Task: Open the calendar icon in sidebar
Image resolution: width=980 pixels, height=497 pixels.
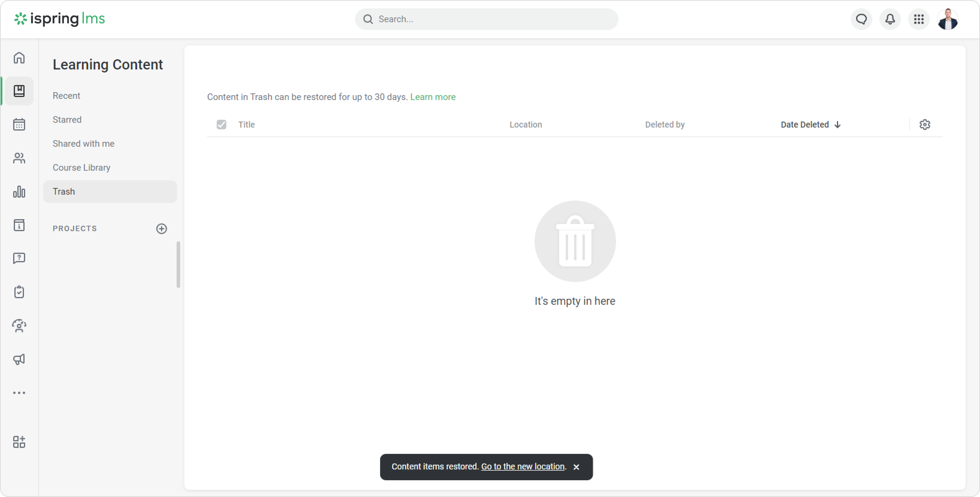Action: [19, 125]
